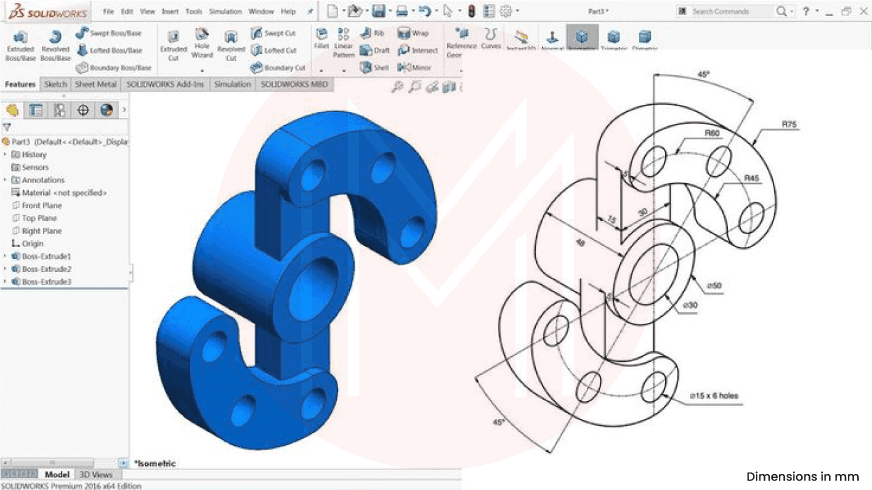The width and height of the screenshot is (872, 490).
Task: Select the Shell feature icon
Action: 374,67
